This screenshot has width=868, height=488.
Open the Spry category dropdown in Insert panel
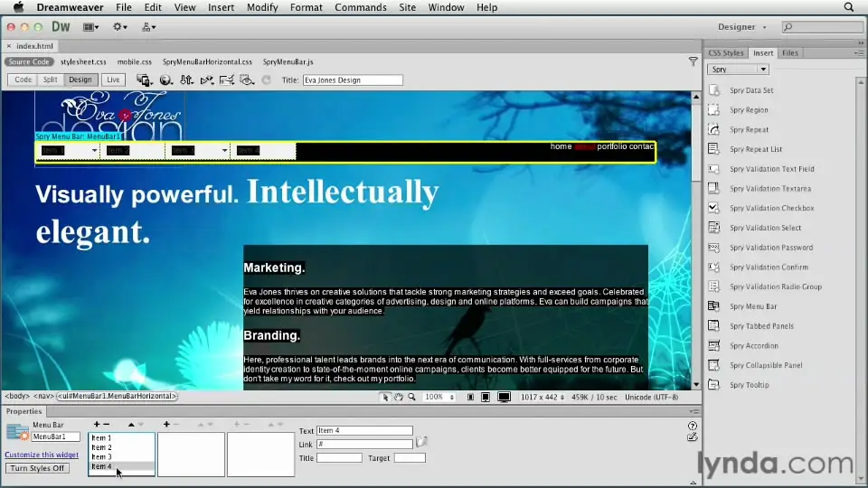point(738,70)
